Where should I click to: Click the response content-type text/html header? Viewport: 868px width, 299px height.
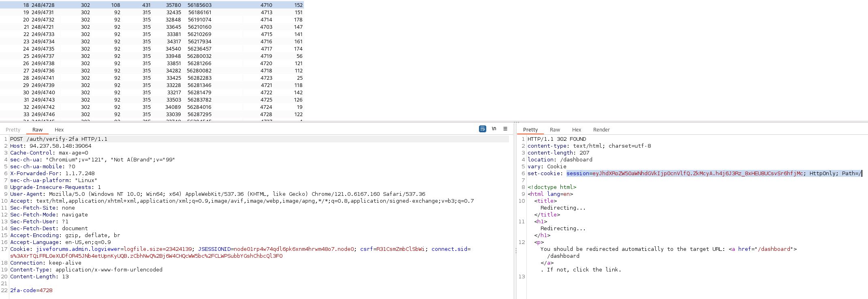click(589, 146)
